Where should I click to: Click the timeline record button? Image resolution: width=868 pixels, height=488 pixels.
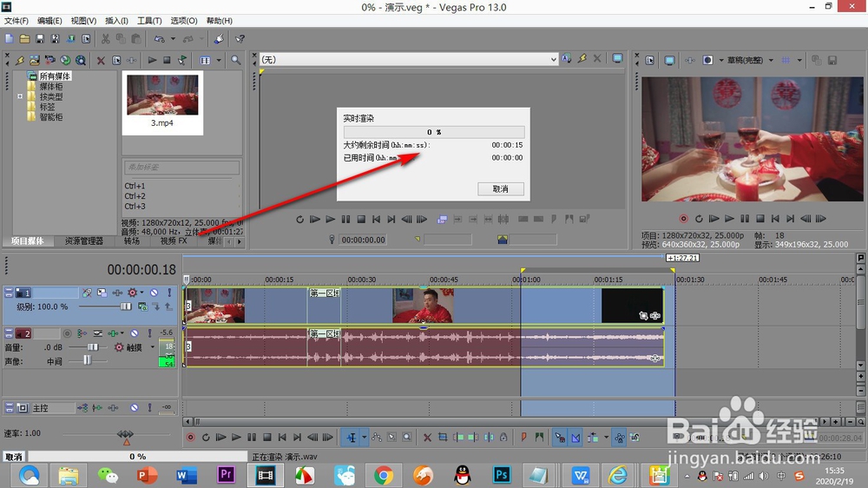coord(190,438)
